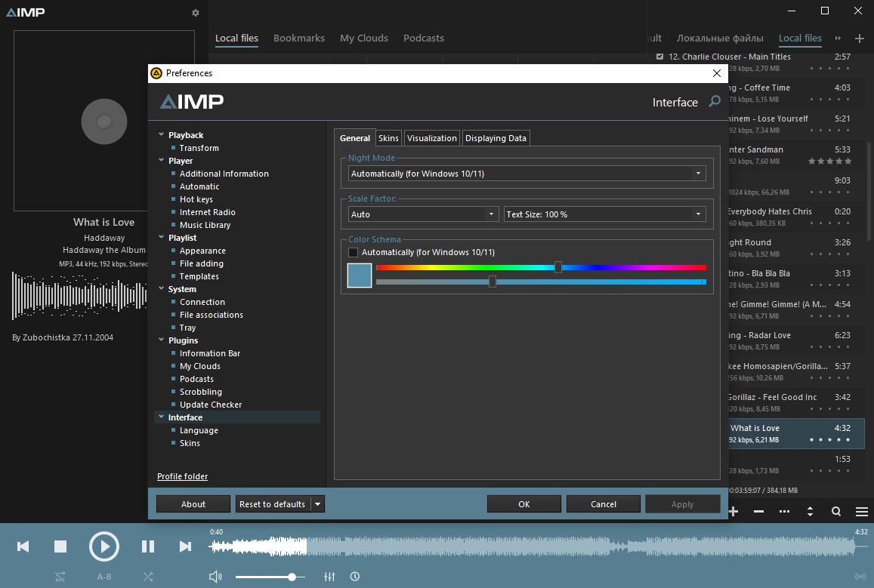Open playlist miscellaneous three-dots menu
Image resolution: width=874 pixels, height=588 pixels.
(x=784, y=512)
